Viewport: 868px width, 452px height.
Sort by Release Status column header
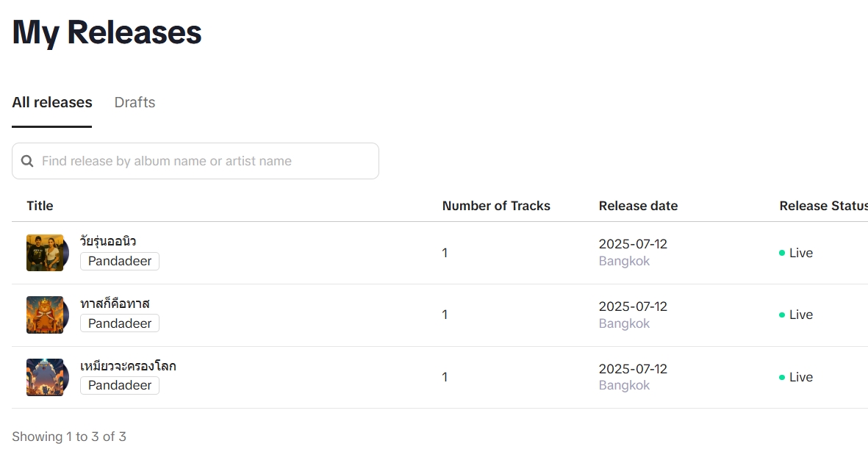click(823, 206)
